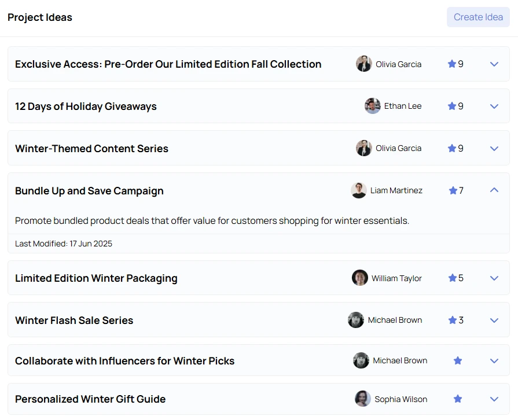Image resolution: width=518 pixels, height=420 pixels.
Task: Expand Personalized Winter Gift Guide details
Action: (x=494, y=399)
